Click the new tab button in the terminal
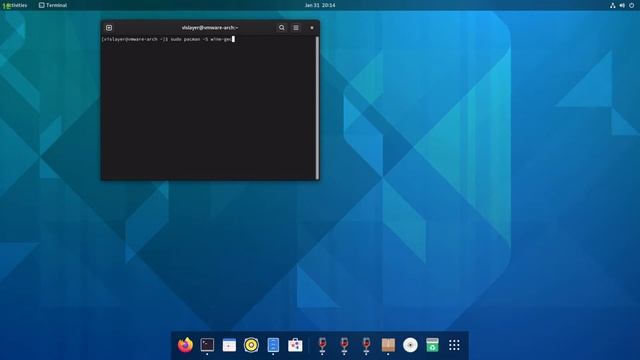 click(109, 28)
